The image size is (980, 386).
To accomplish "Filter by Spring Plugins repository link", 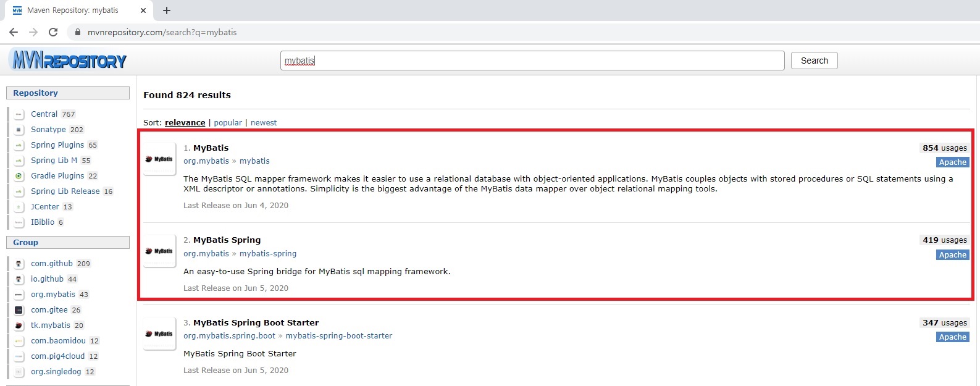I will (x=57, y=145).
